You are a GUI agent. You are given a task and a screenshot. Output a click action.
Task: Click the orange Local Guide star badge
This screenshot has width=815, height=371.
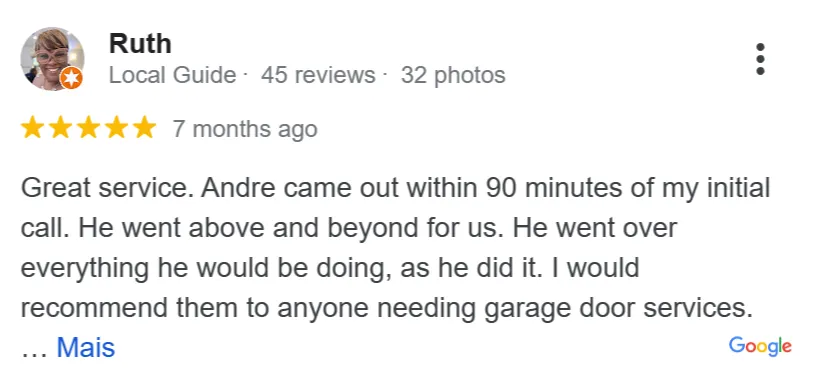[71, 78]
